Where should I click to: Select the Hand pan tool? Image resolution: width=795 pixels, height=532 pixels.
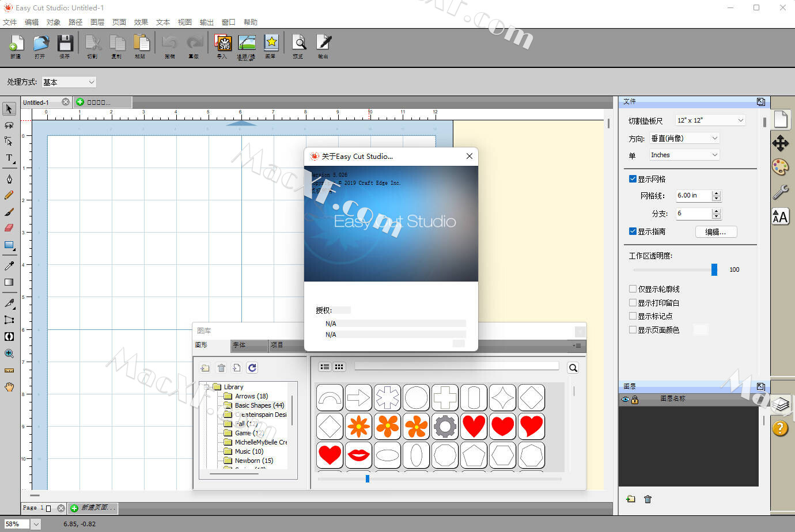pyautogui.click(x=9, y=387)
